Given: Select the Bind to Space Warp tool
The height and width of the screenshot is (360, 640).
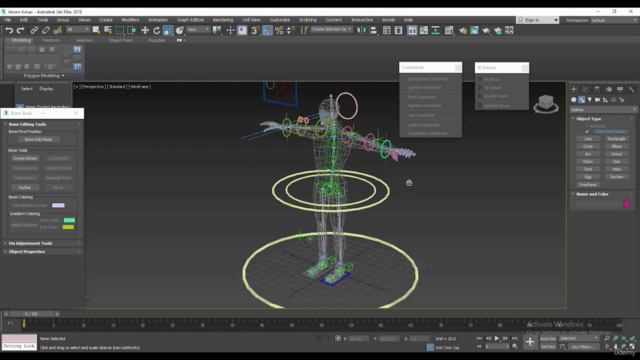Looking at the screenshot, I should [x=58, y=30].
